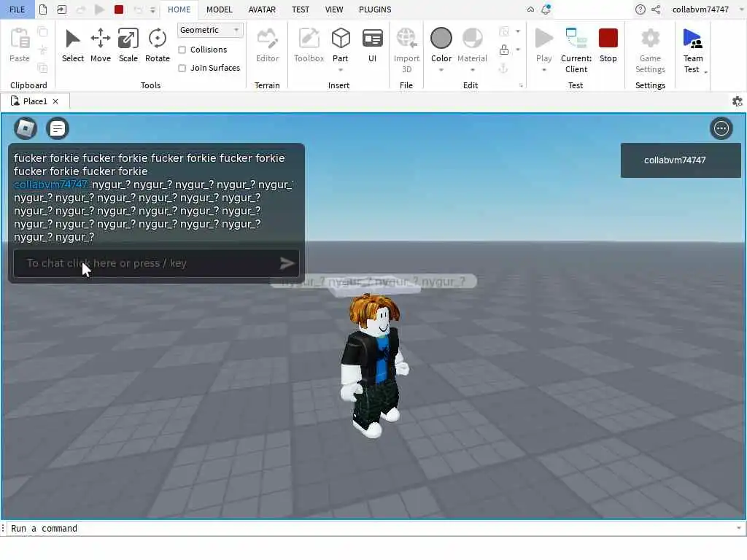Expand the Material dropdown arrow

pos(472,70)
